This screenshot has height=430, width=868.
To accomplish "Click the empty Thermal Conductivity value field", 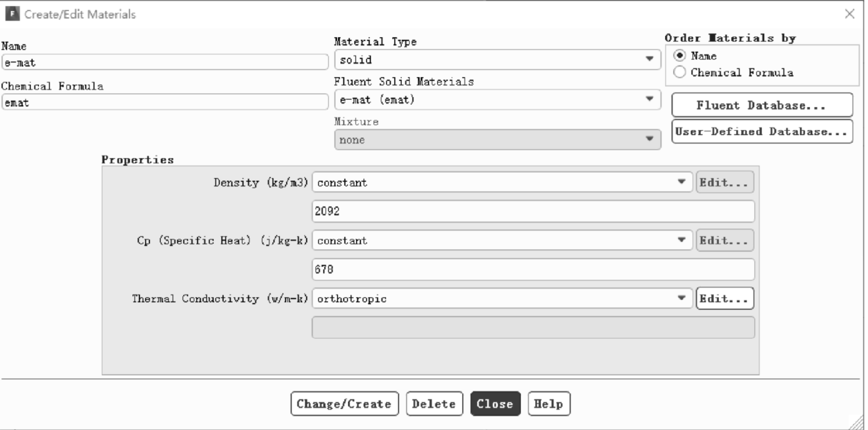I will [x=533, y=327].
